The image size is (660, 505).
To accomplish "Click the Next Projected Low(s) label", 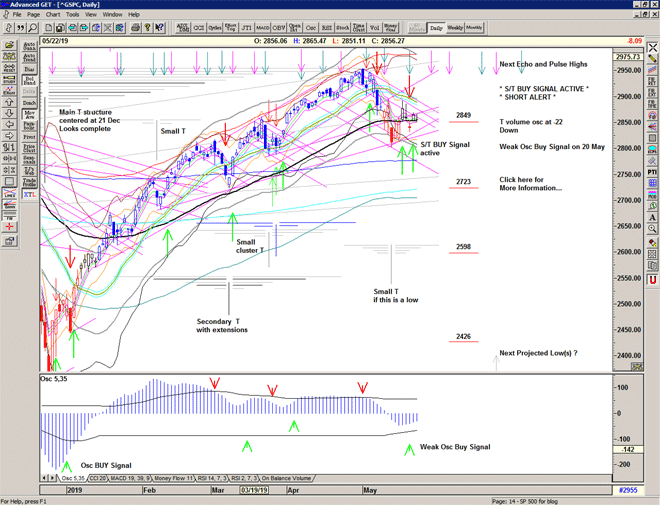I will pos(538,353).
